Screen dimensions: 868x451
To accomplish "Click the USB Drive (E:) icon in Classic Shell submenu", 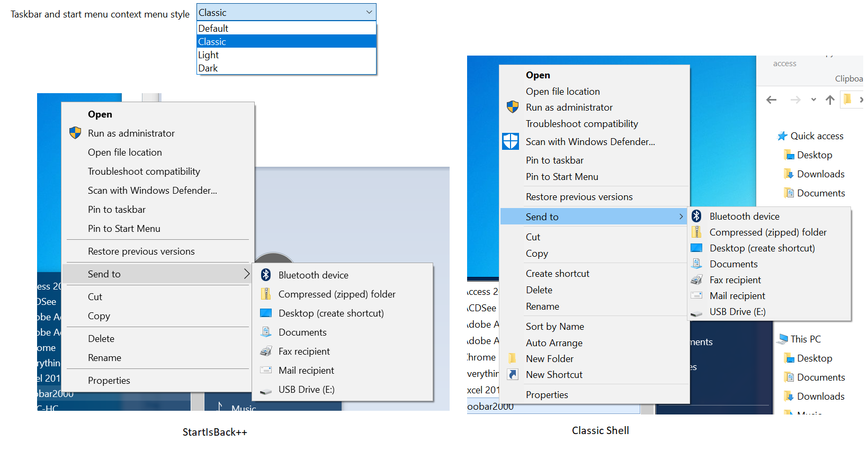I will (696, 312).
